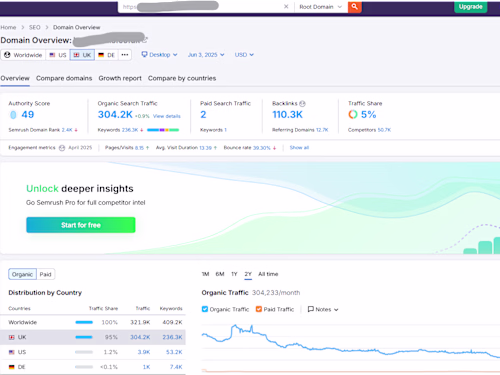The height and width of the screenshot is (375, 500).
Task: Click the Engagement metrics info icon
Action: pos(62,148)
